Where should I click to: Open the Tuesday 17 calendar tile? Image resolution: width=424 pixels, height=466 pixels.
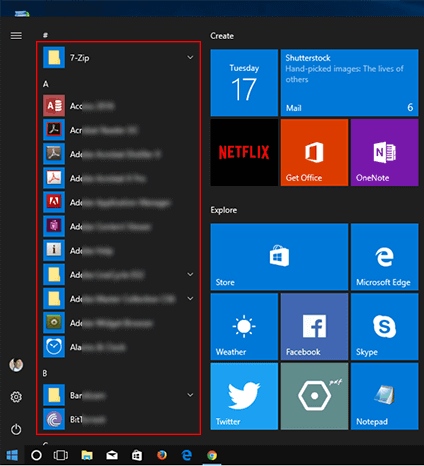(244, 83)
